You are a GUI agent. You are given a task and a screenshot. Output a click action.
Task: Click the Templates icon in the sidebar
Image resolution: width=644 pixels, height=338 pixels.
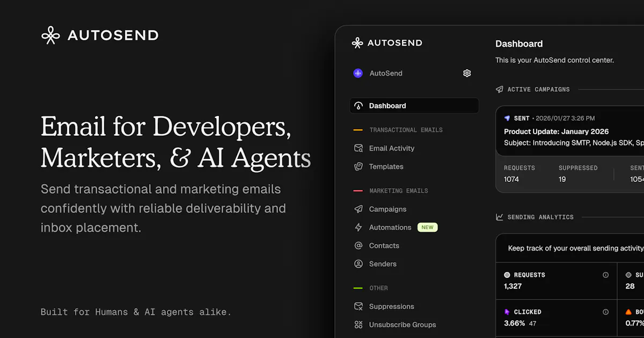click(x=358, y=166)
